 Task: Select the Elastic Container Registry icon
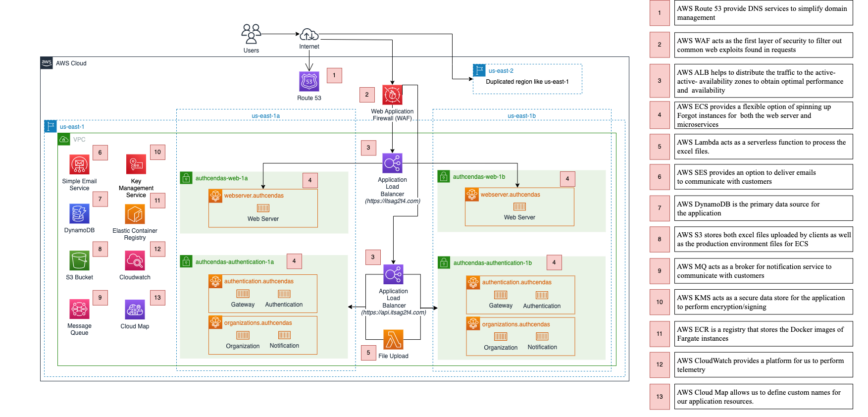click(135, 214)
